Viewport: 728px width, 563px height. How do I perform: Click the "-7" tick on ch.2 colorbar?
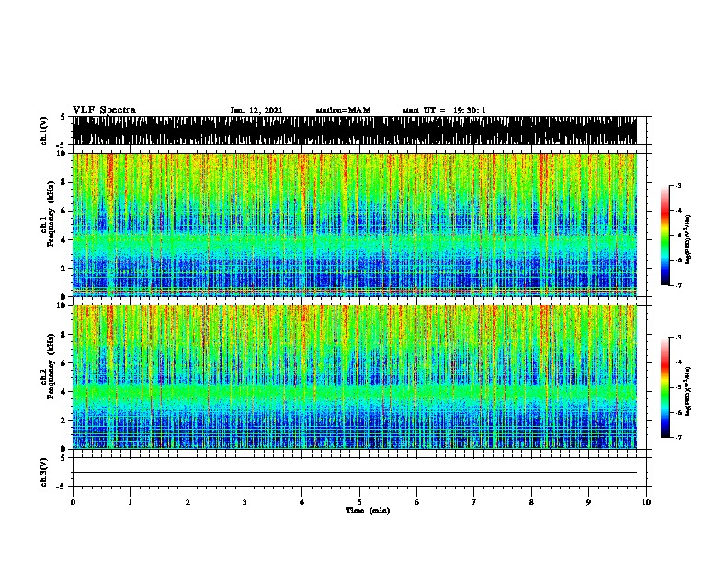pyautogui.click(x=678, y=437)
